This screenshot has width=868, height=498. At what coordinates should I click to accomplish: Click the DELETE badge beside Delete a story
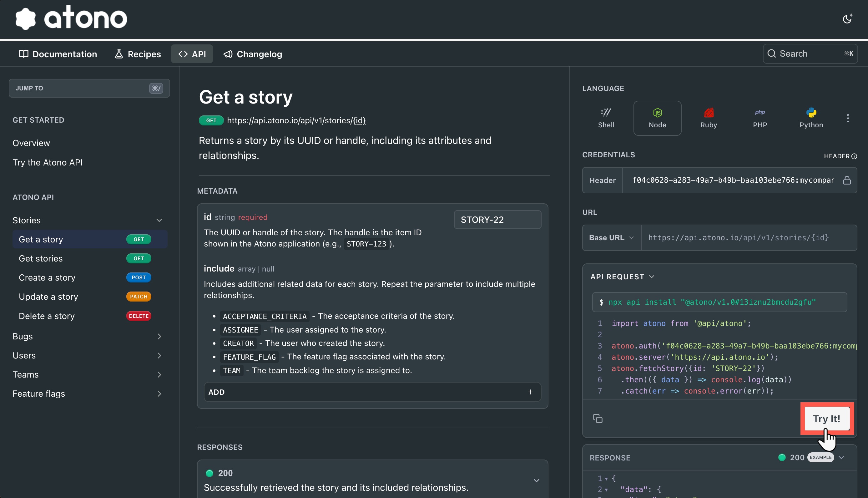[139, 316]
